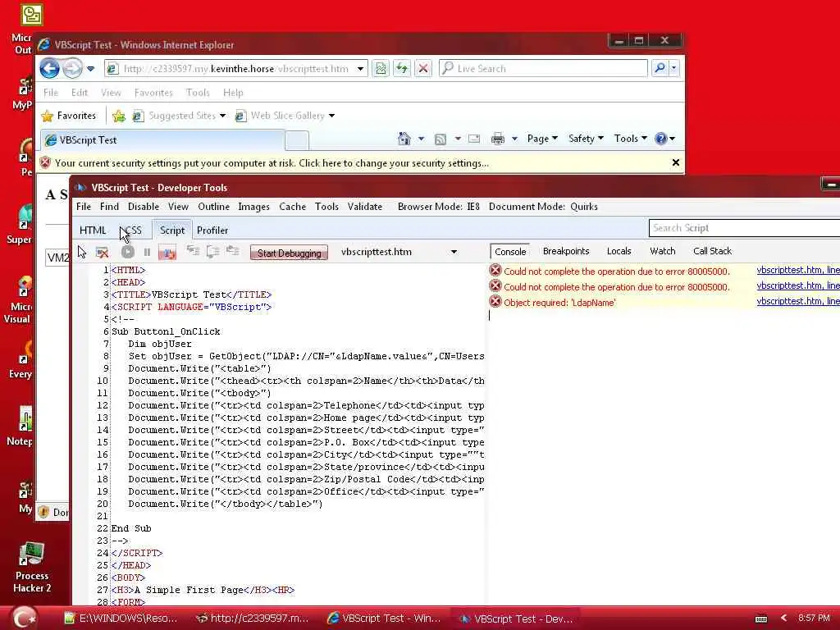Image resolution: width=840 pixels, height=630 pixels.
Task: Click the Start Debugging button
Action: (x=289, y=253)
